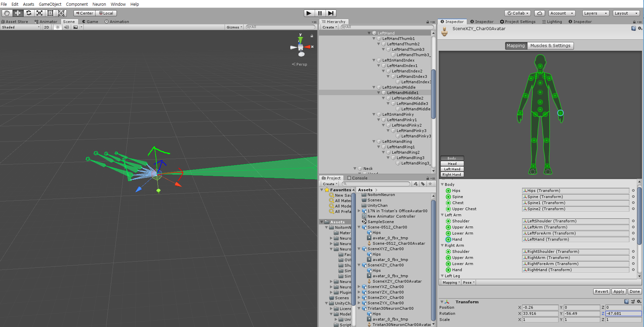Switch to the Game tab
This screenshot has height=327, width=644.
coord(90,22)
